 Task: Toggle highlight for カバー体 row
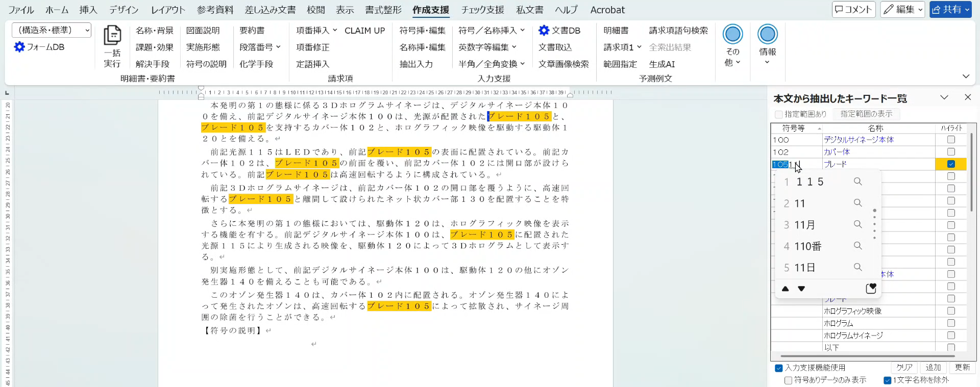pyautogui.click(x=951, y=151)
